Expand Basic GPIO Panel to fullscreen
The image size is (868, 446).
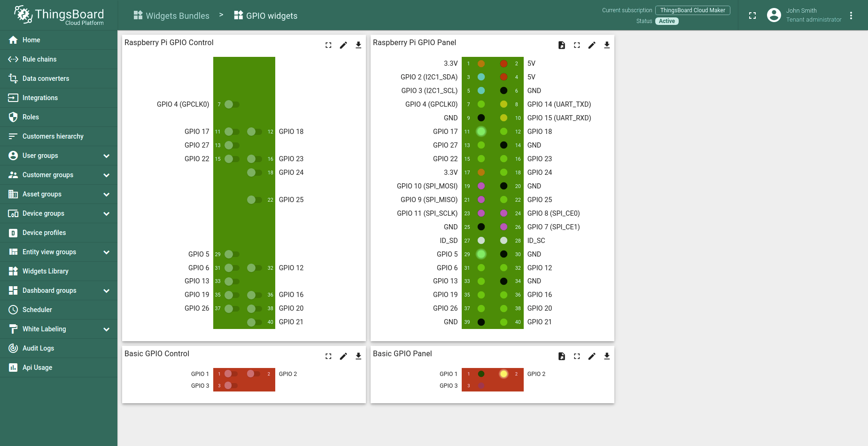click(577, 356)
